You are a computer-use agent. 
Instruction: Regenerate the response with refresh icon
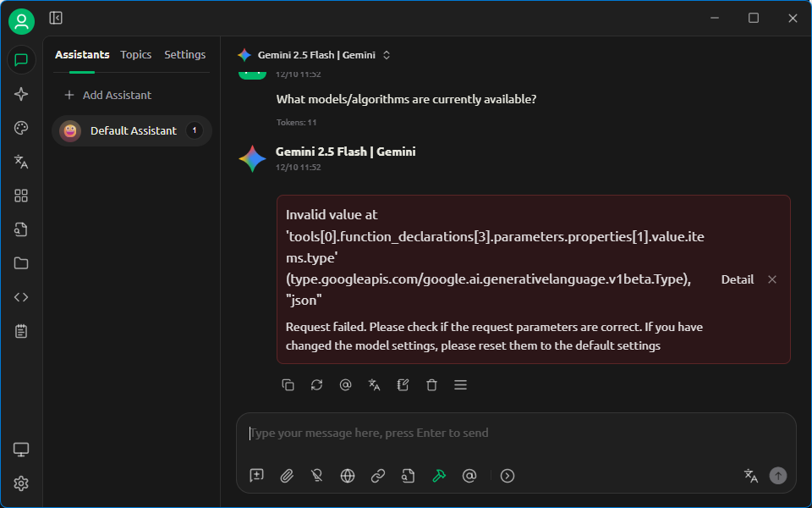tap(316, 385)
